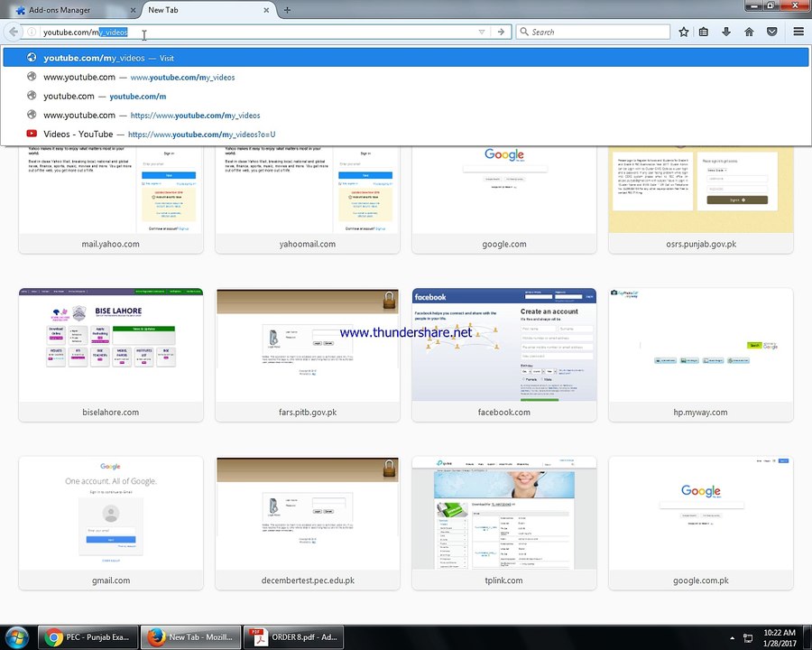Bookmark this page with the star icon

684,32
